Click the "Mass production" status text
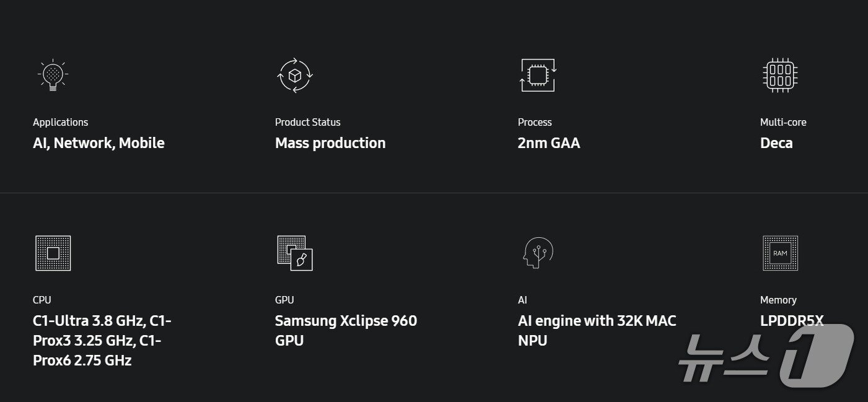Viewport: 868px width, 402px height. (330, 143)
